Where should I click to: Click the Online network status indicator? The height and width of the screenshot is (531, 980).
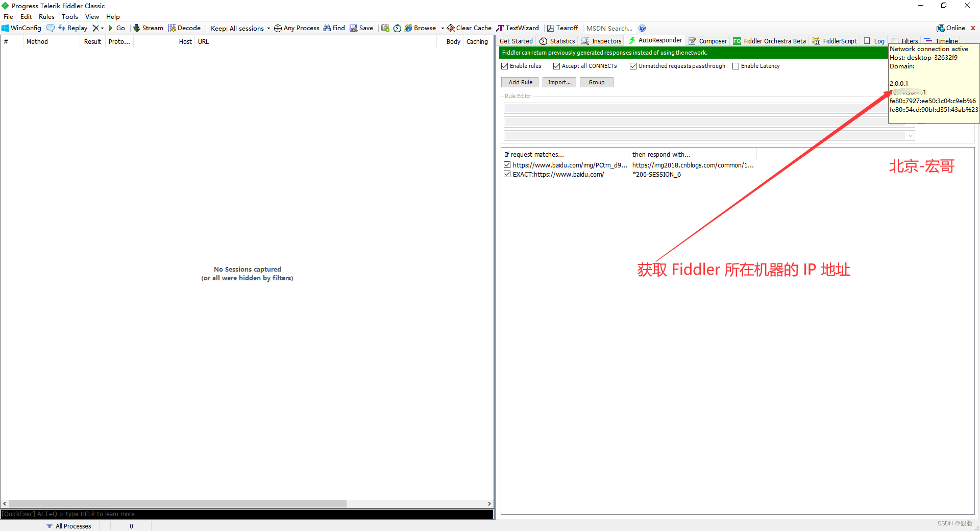(951, 28)
